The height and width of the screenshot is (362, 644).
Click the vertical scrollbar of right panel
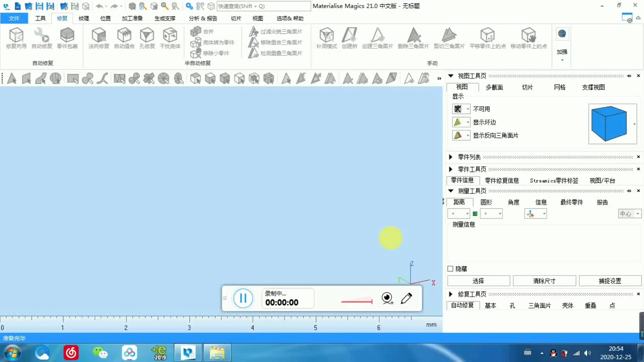click(x=641, y=326)
